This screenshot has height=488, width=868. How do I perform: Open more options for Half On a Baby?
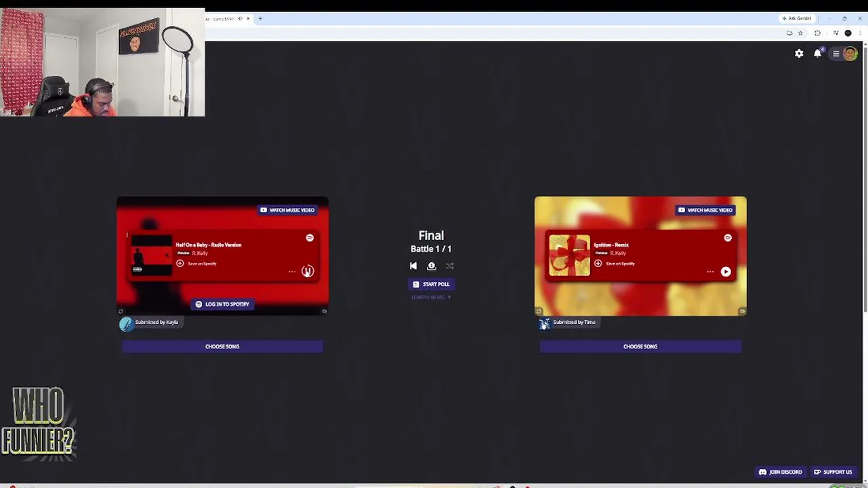coord(292,272)
